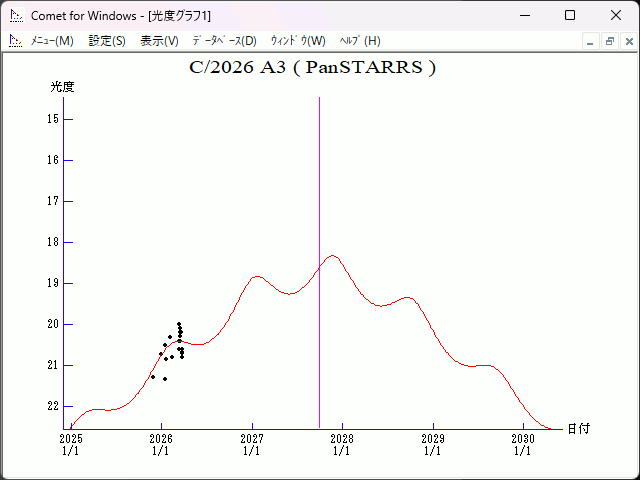Maximize the Comet for Windows window
The image size is (640, 480).
click(570, 15)
